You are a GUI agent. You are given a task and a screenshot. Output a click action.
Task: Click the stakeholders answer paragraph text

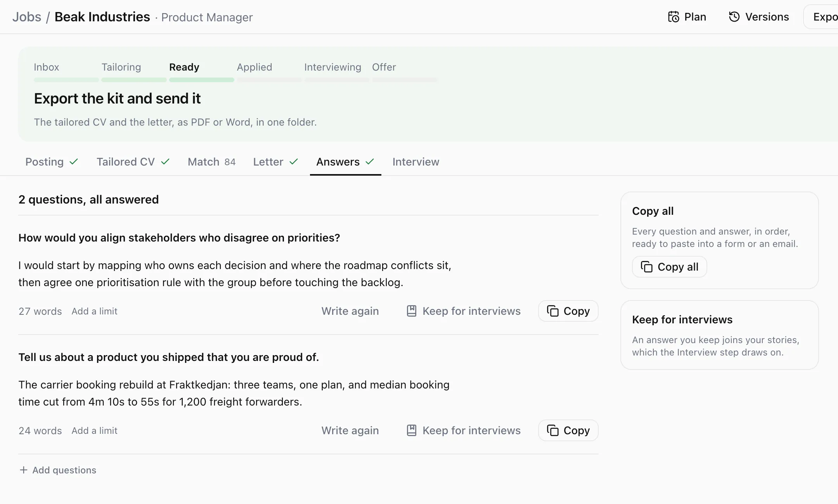coord(235,274)
